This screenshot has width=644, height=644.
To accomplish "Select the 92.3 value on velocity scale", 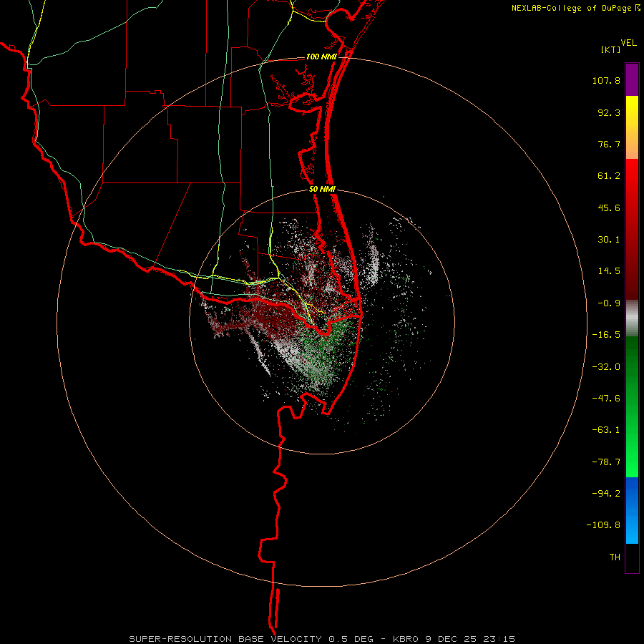I will 609,112.
